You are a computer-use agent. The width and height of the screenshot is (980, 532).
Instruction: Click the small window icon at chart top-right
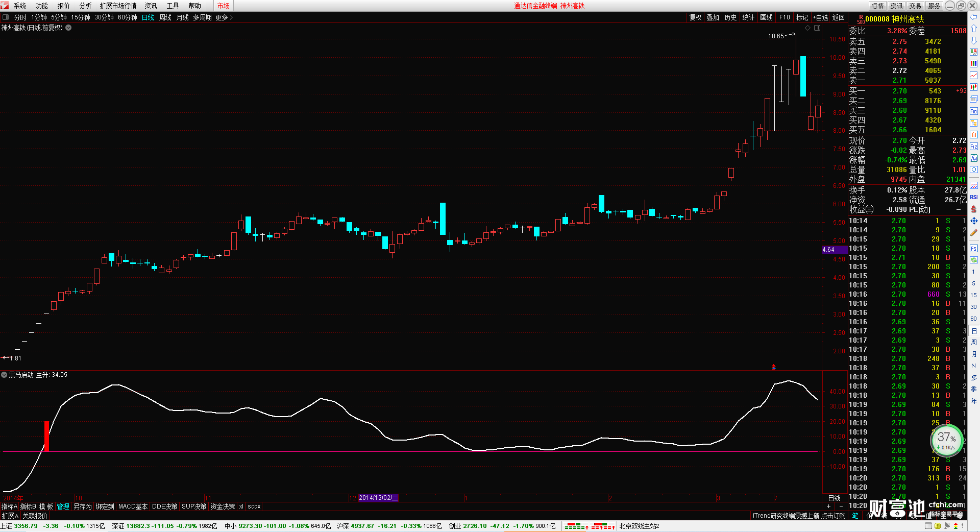(817, 28)
